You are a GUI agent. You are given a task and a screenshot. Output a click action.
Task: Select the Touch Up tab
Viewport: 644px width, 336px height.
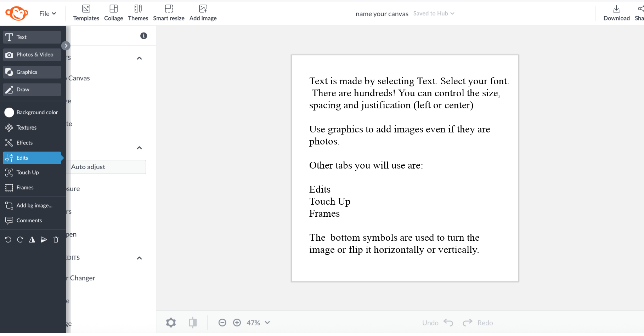pos(28,172)
